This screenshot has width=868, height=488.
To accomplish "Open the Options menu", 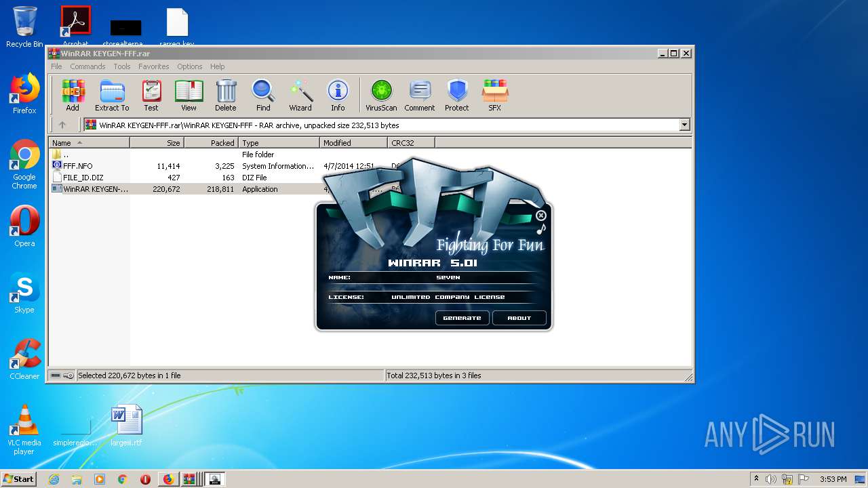I will tap(190, 66).
